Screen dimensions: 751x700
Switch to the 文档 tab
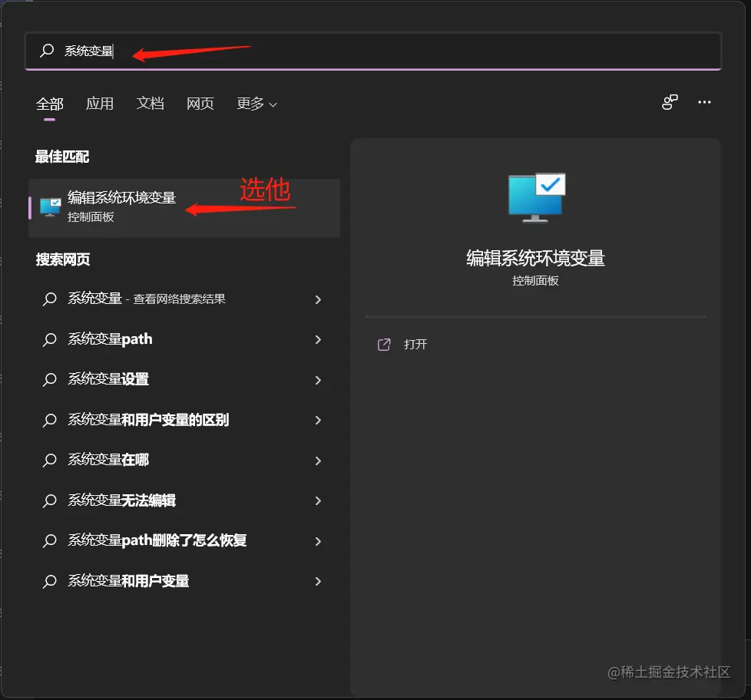click(x=150, y=104)
